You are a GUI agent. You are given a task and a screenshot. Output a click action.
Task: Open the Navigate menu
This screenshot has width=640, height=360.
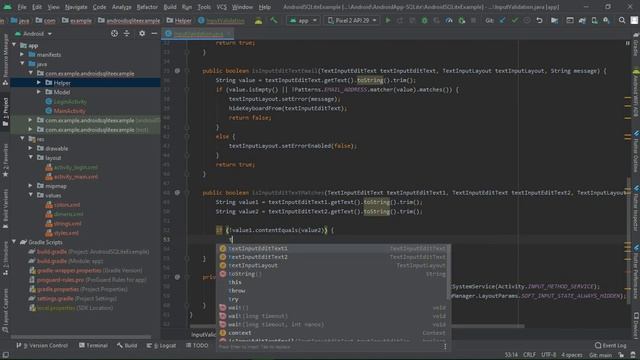coord(76,7)
